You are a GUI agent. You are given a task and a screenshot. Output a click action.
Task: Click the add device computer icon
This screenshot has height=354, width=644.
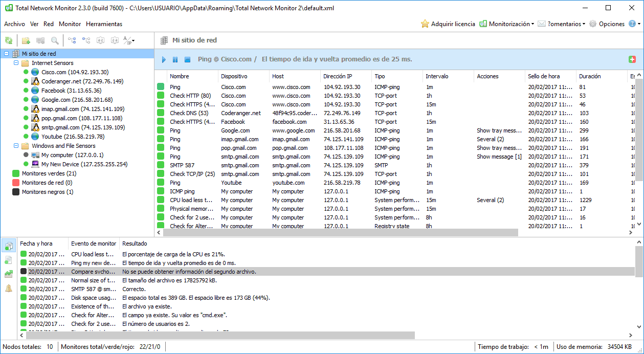coord(40,40)
